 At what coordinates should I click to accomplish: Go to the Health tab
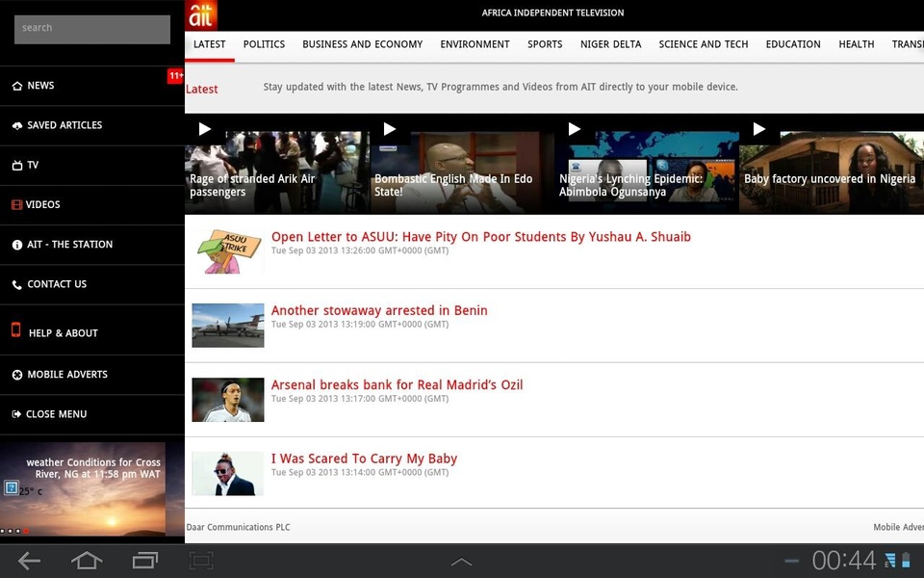857,44
